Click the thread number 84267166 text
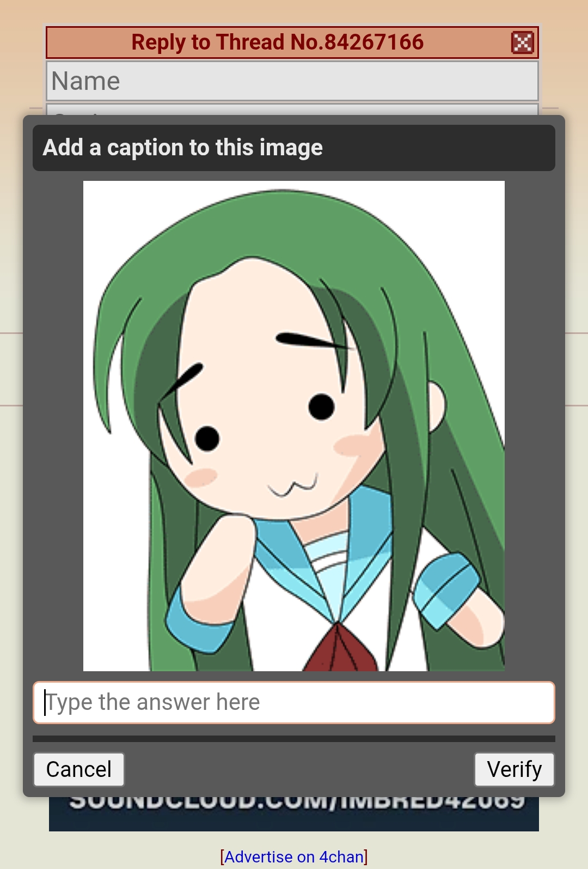 pos(374,42)
